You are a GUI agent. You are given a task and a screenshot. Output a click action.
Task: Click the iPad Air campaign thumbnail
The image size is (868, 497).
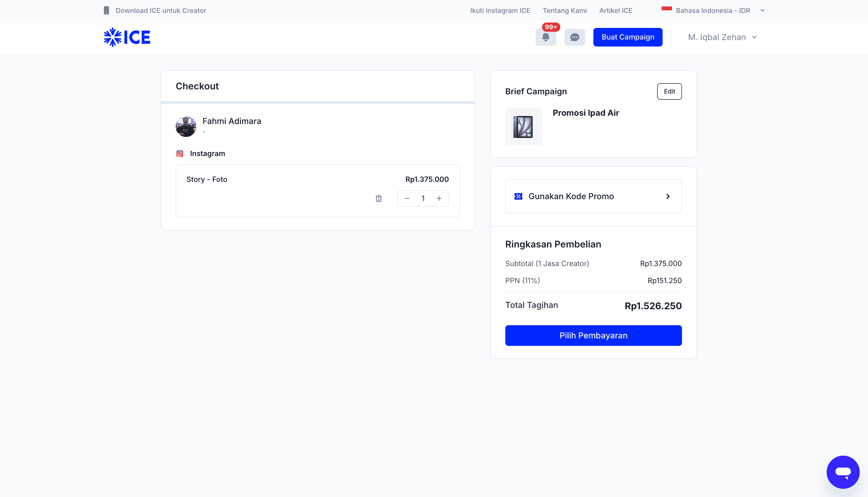(524, 127)
